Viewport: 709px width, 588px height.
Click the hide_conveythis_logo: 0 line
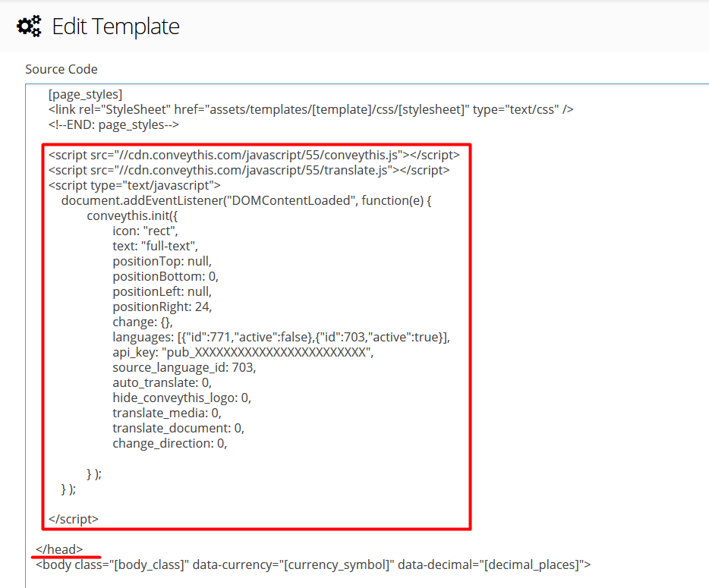point(181,398)
